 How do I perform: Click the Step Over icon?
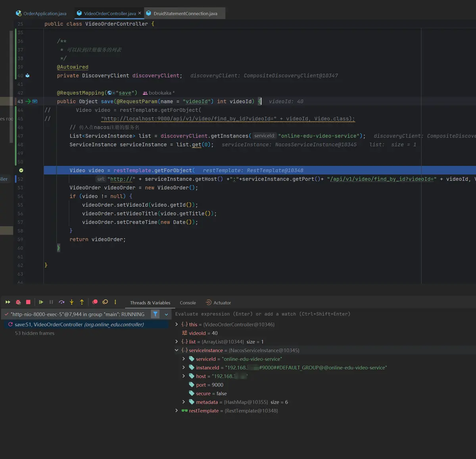point(61,302)
